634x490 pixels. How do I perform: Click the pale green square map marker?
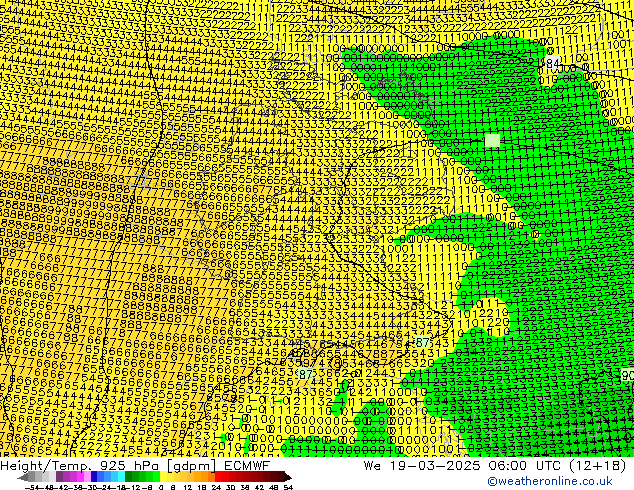492,140
